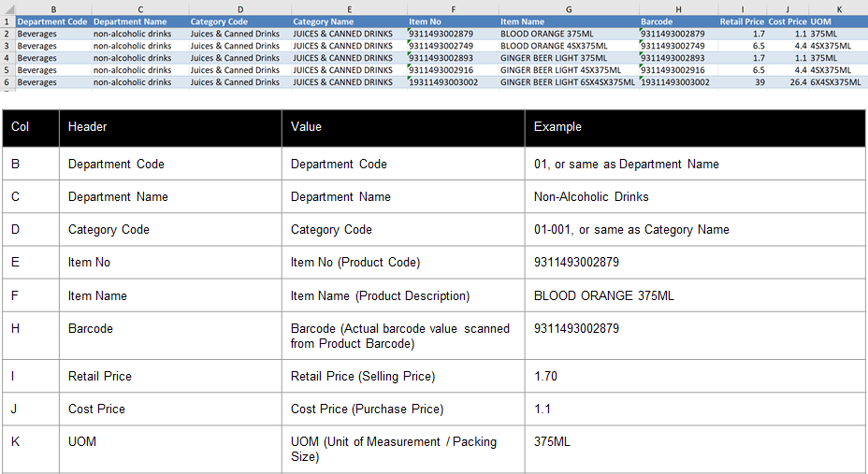Click 'Item No (Product Code)' value cell

click(403, 262)
